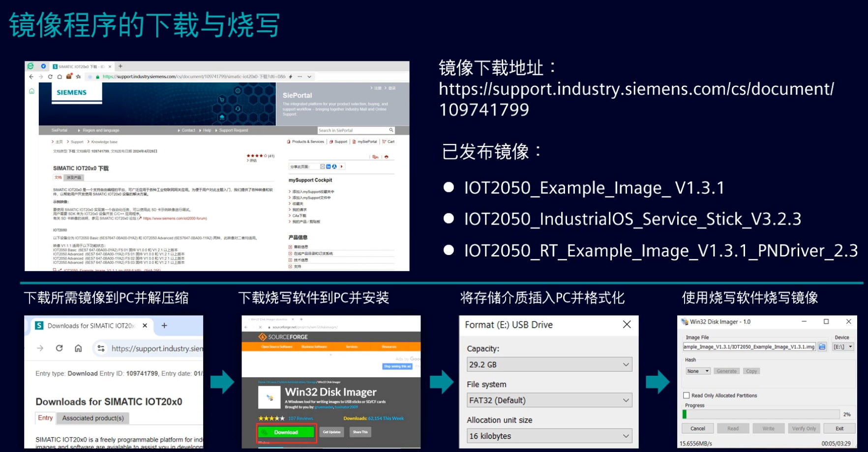
Task: Click the favorites star icon in Siemens browser
Action: 78,77
